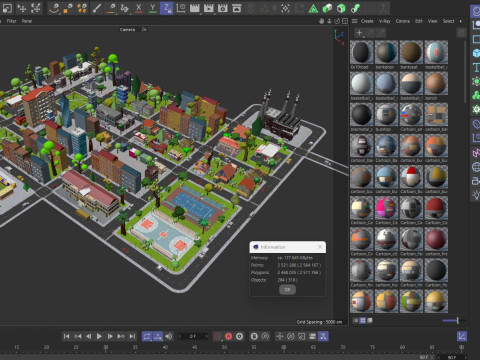The image size is (480, 360).
Task: Step forward one frame
Action: point(110,336)
